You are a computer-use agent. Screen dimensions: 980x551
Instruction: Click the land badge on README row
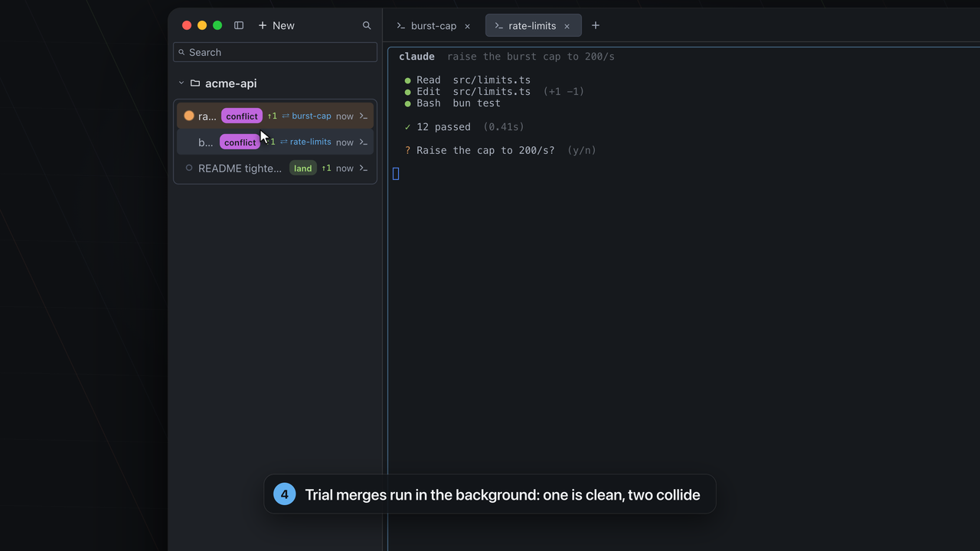point(303,168)
